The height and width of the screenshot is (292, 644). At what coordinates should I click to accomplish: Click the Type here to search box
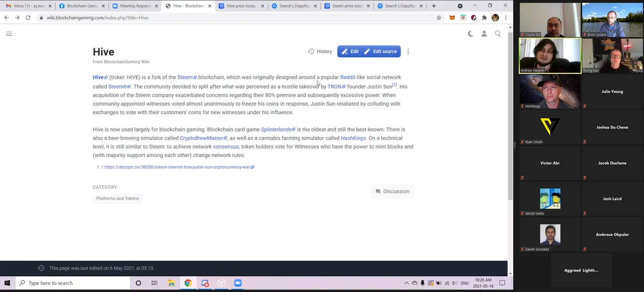pyautogui.click(x=73, y=283)
